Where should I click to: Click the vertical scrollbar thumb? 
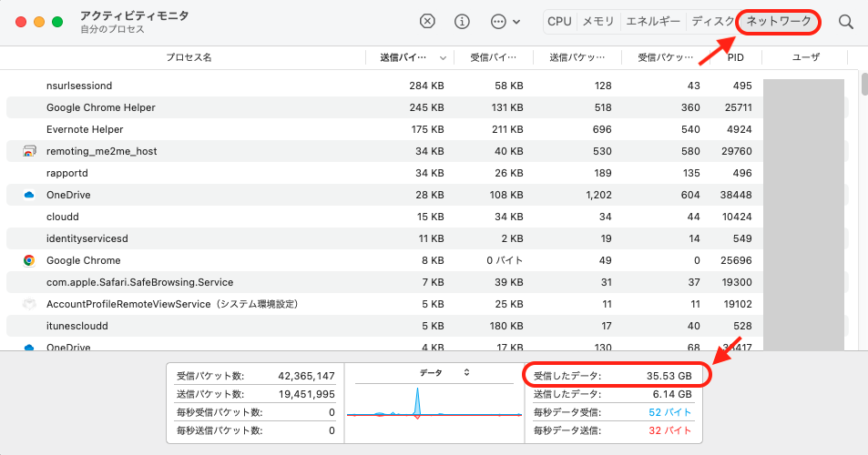864,83
